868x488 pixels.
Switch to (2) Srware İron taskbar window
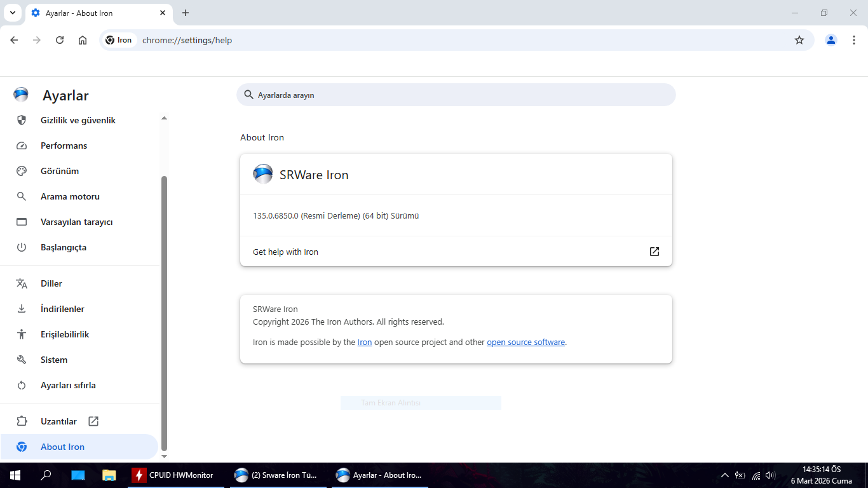point(278,475)
